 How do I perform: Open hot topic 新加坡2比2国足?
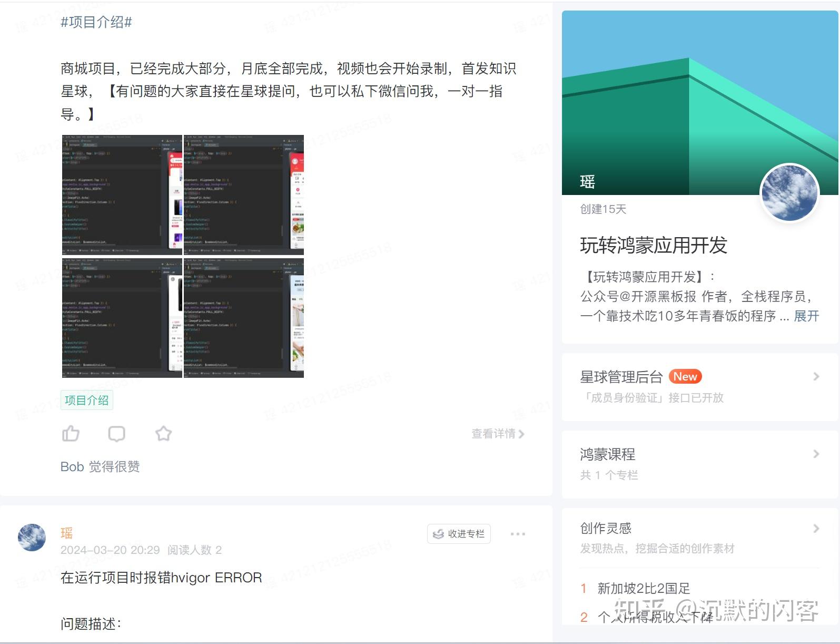coord(644,588)
